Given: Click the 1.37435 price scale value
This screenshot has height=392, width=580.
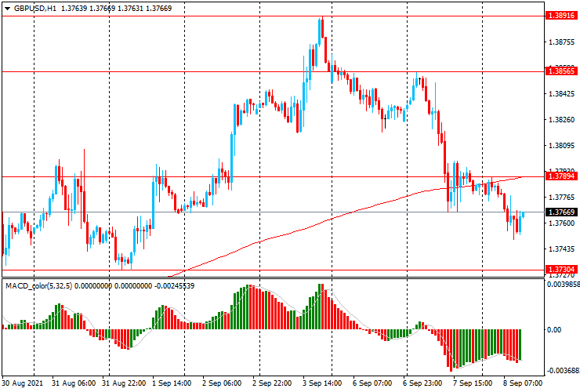Looking at the screenshot, I should point(562,249).
